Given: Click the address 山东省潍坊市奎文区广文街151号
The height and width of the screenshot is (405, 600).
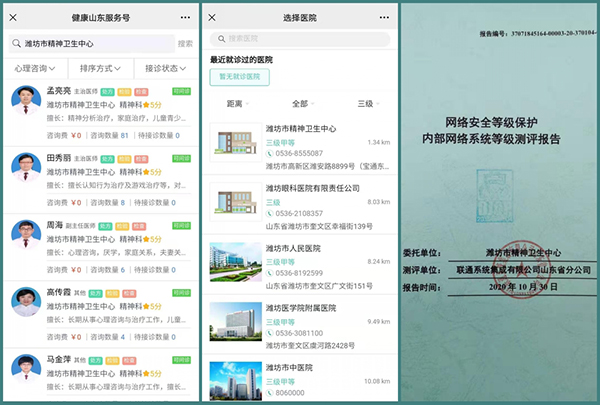Looking at the screenshot, I should tap(319, 286).
